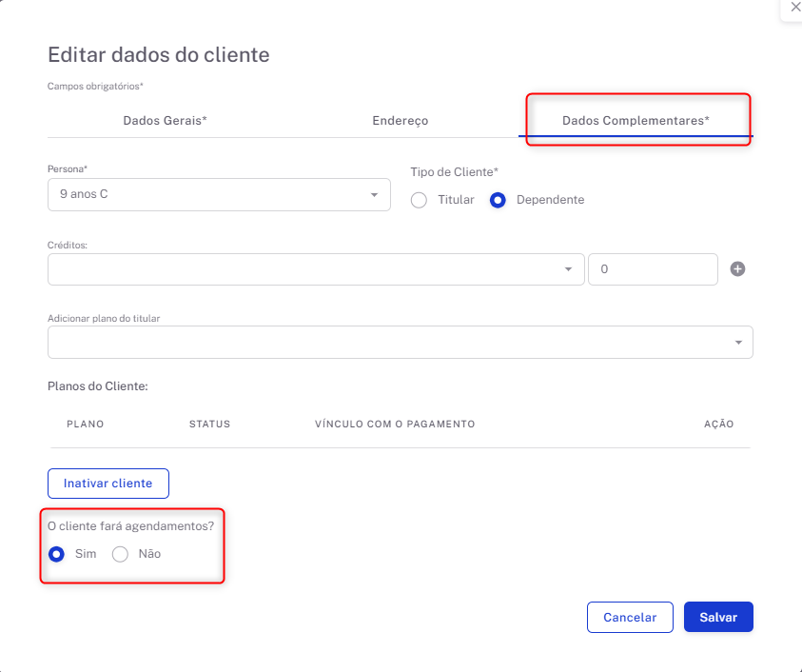Select Sim for client scheduling

coord(56,554)
